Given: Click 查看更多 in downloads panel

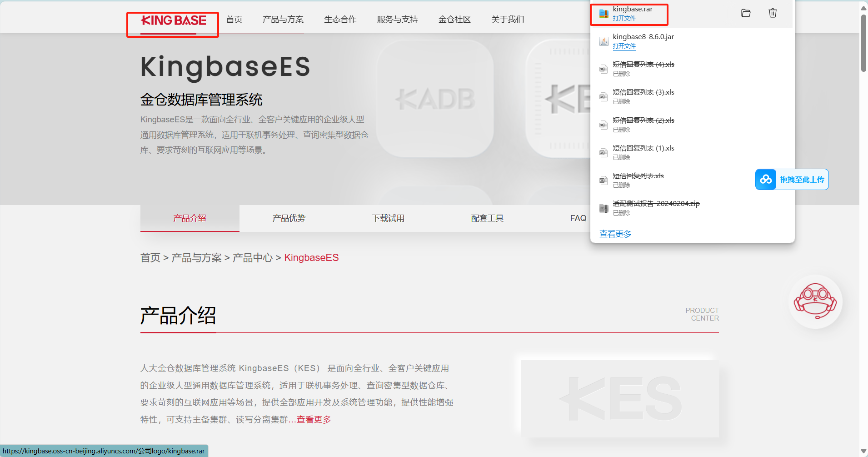Looking at the screenshot, I should pos(615,234).
